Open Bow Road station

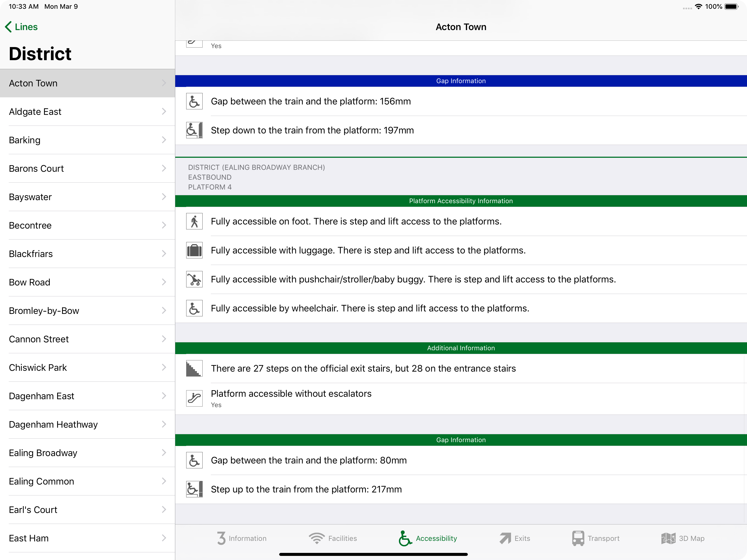(x=87, y=282)
